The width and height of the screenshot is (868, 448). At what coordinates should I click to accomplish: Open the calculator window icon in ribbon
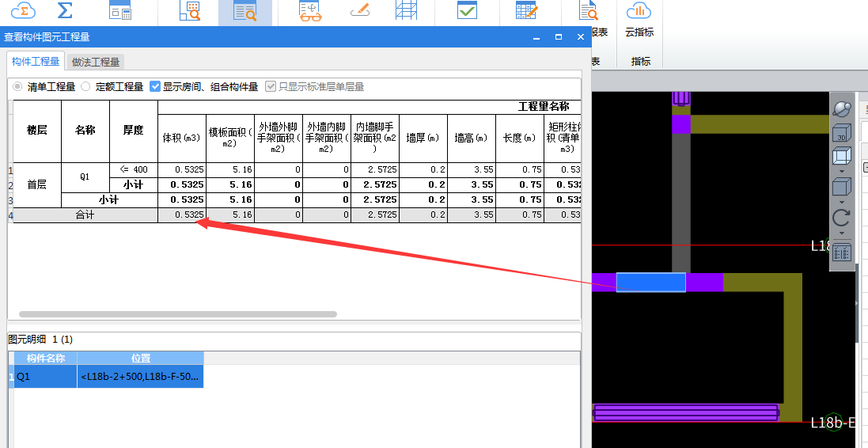click(120, 10)
